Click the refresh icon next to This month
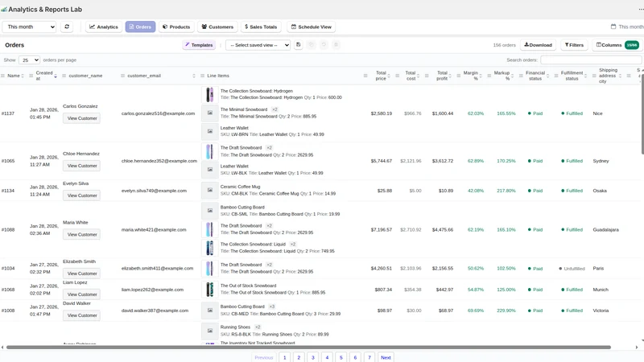This screenshot has width=644, height=362. pos(67,27)
